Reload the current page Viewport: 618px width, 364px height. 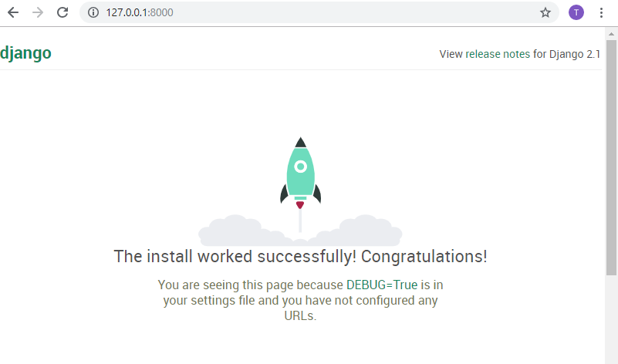(x=62, y=12)
